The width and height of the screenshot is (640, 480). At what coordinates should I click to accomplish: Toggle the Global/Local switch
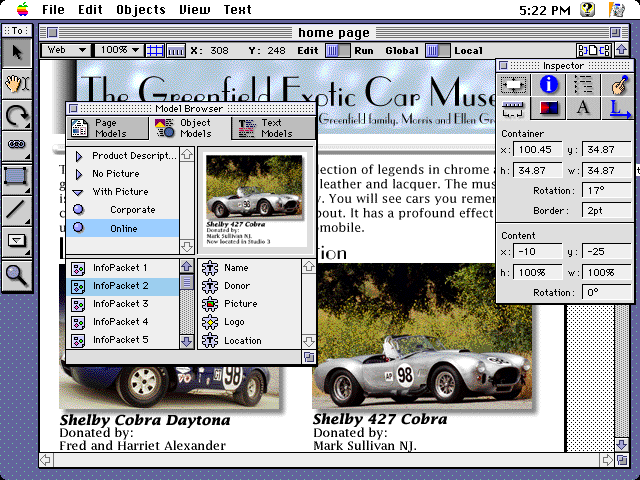[x=438, y=51]
